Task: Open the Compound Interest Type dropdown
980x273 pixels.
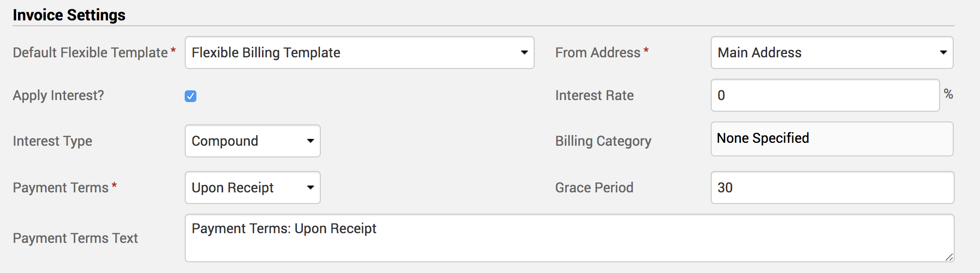Action: pyautogui.click(x=252, y=141)
